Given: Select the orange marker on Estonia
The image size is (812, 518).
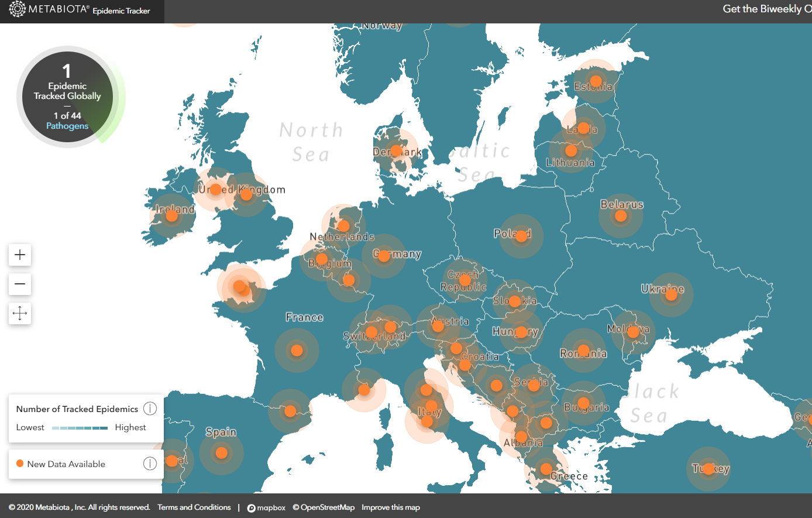Looking at the screenshot, I should [596, 81].
